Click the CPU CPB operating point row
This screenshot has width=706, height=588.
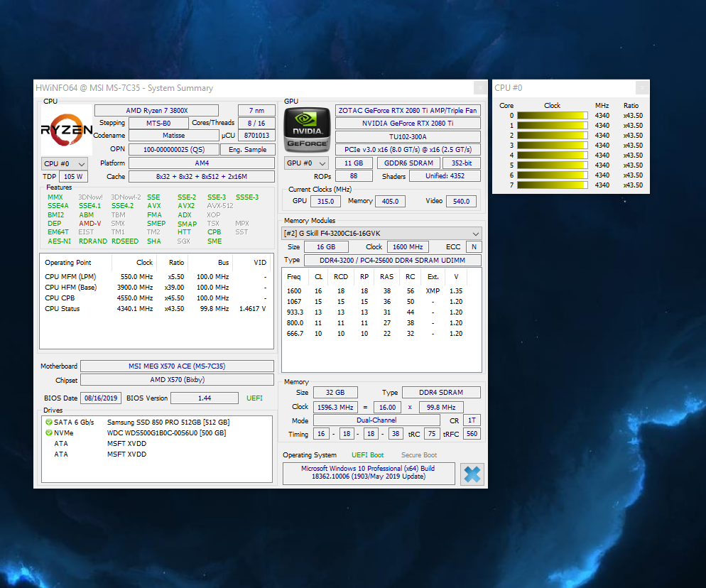156,298
